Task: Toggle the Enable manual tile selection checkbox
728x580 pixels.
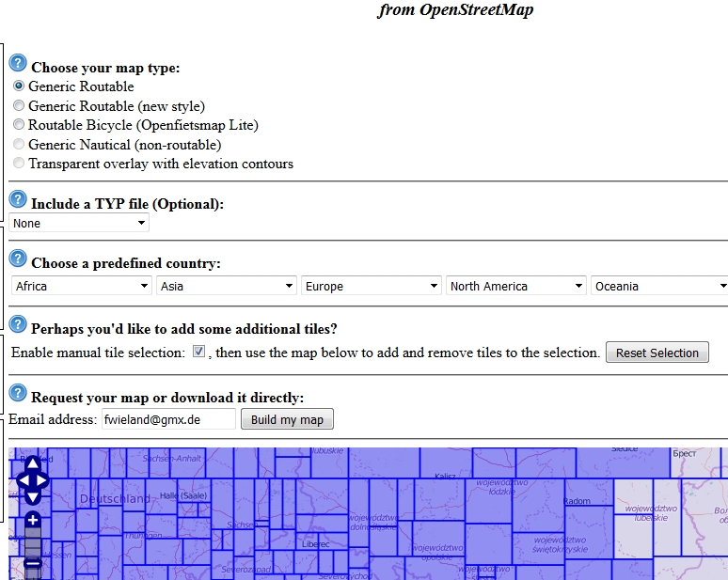Action: click(x=198, y=353)
